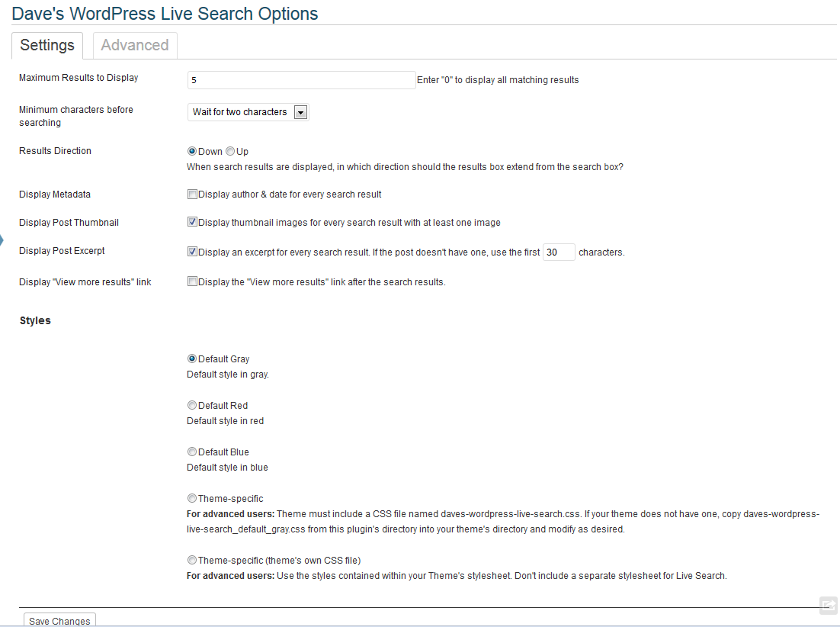This screenshot has height=627, width=840.
Task: Click the 'Display Post Thumbnail' label
Action: [x=69, y=223]
